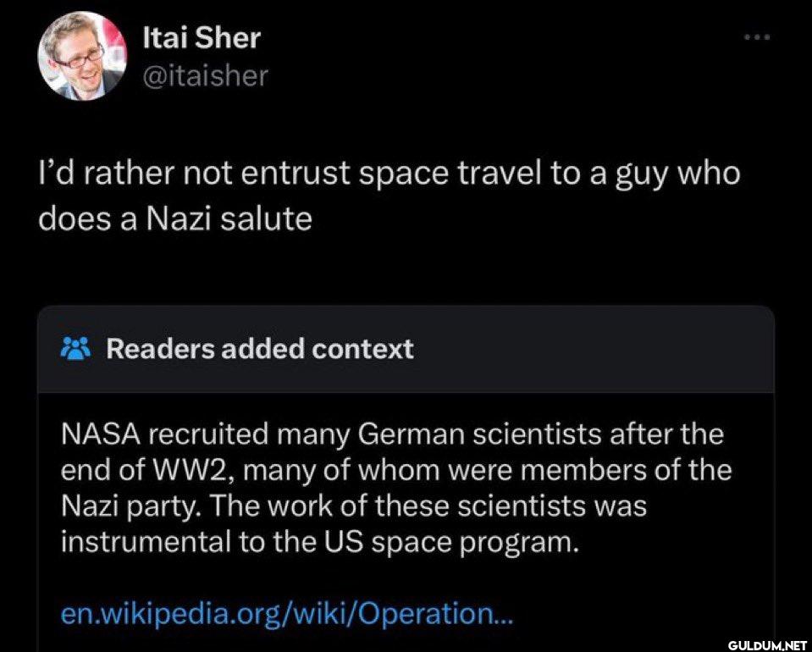812x652 pixels.
Task: Click the Itai Sher display name
Action: tap(202, 38)
